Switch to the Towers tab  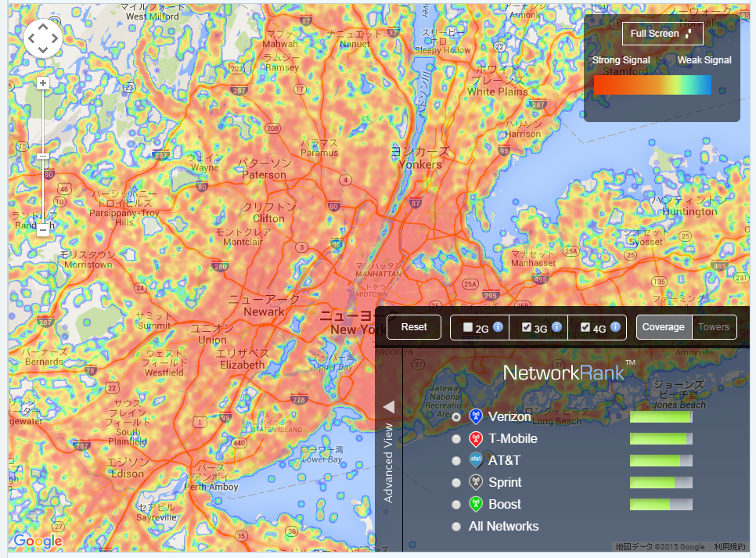pos(714,327)
